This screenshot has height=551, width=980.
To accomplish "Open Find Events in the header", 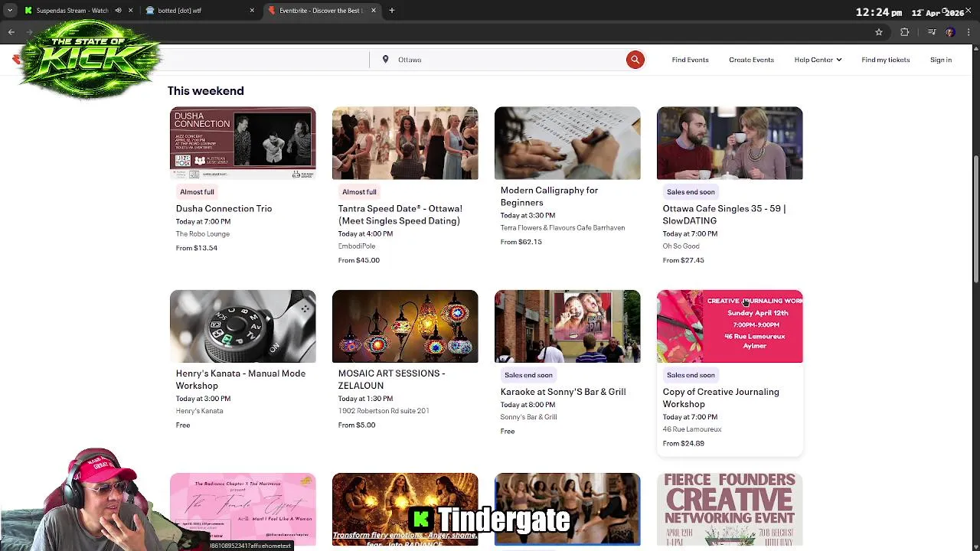I will tap(690, 60).
